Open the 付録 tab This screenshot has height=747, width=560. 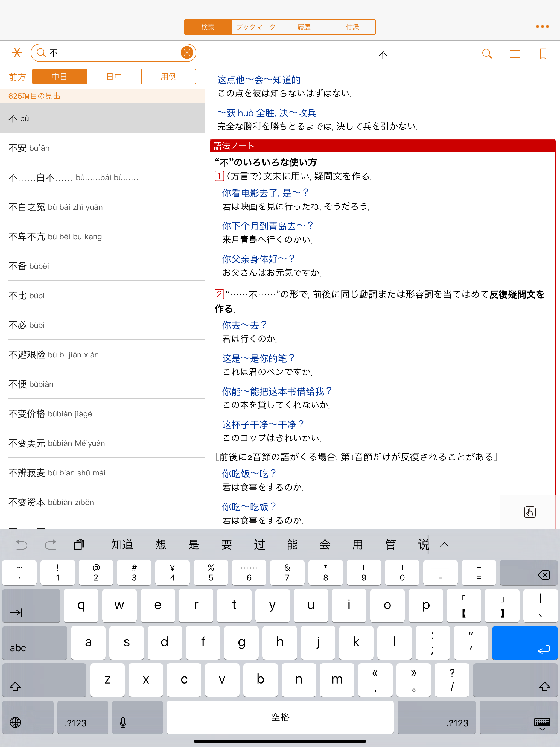click(x=352, y=27)
